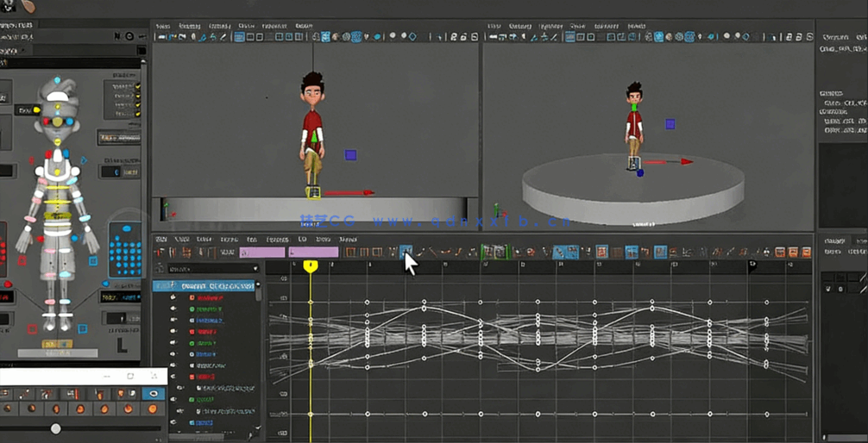The height and width of the screenshot is (443, 868).
Task: Toggle the bottom yellow checkbox in picker panel
Action: (137, 114)
